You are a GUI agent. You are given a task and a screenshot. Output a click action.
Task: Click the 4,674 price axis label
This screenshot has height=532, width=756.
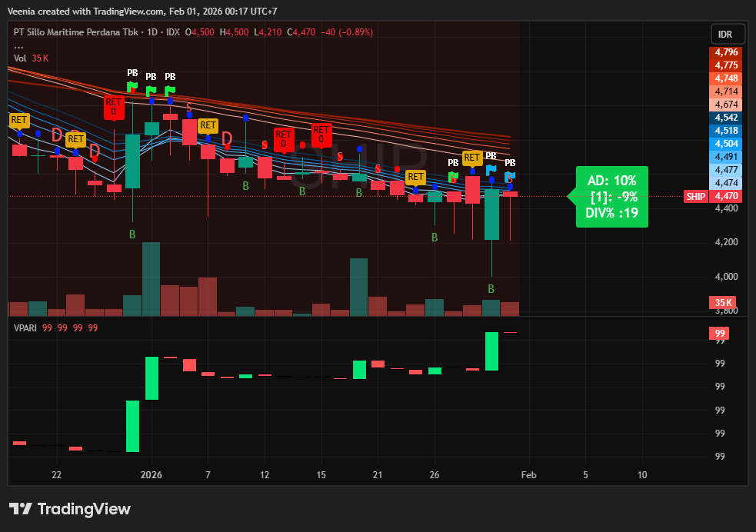[726, 104]
